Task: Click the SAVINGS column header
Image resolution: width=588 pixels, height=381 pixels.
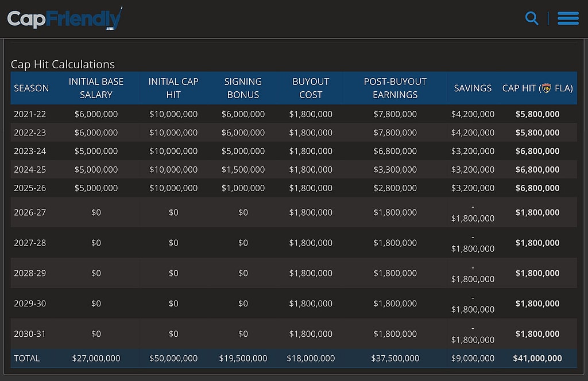Action: coord(473,88)
